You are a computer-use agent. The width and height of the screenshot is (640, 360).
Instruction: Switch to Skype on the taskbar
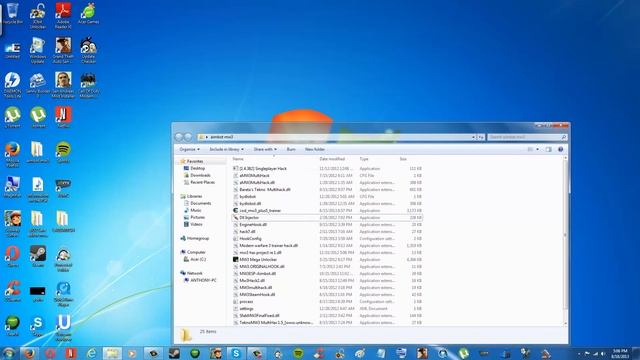(x=236, y=353)
